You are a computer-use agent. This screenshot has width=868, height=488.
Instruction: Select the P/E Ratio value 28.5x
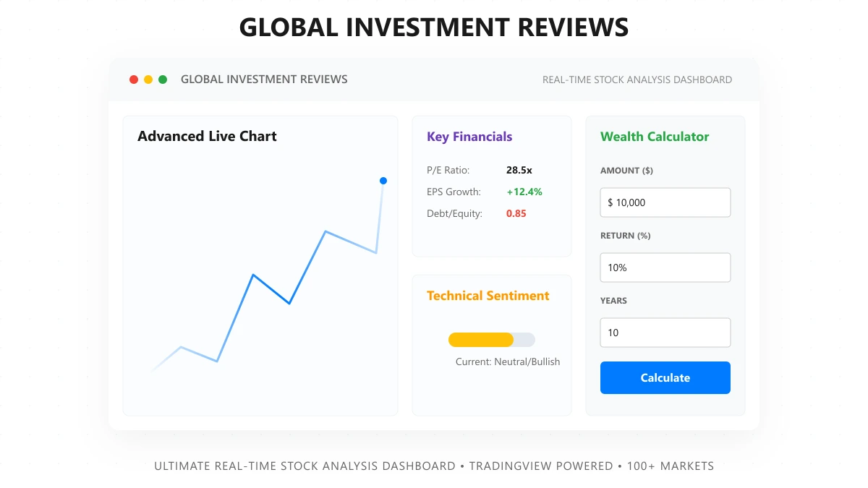click(519, 171)
